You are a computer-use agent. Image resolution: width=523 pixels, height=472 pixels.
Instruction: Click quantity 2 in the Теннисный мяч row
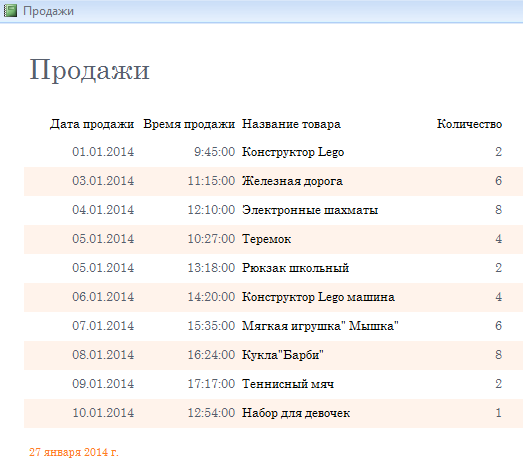[x=498, y=384]
